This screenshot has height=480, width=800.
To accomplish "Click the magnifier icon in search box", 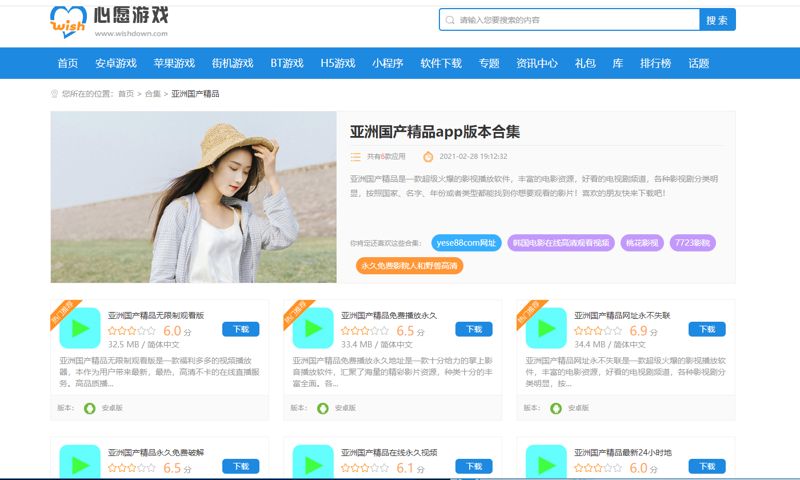I will click(450, 20).
